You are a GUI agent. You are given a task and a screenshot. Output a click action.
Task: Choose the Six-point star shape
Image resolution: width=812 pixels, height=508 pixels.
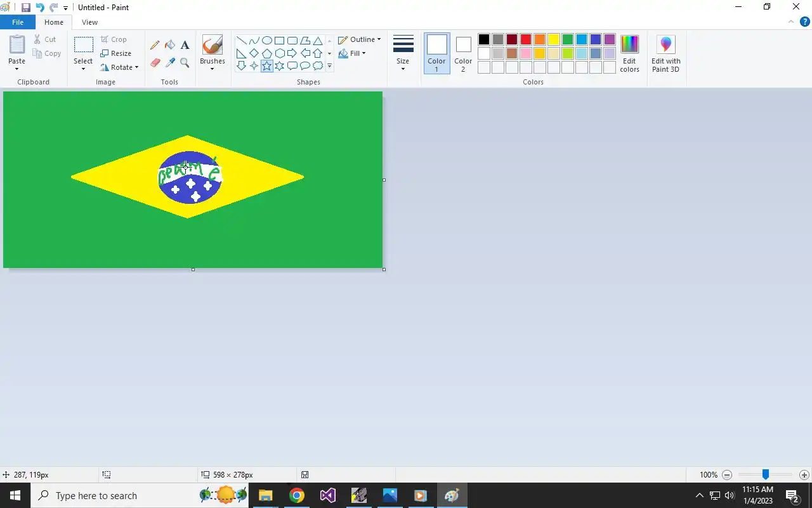pyautogui.click(x=279, y=66)
